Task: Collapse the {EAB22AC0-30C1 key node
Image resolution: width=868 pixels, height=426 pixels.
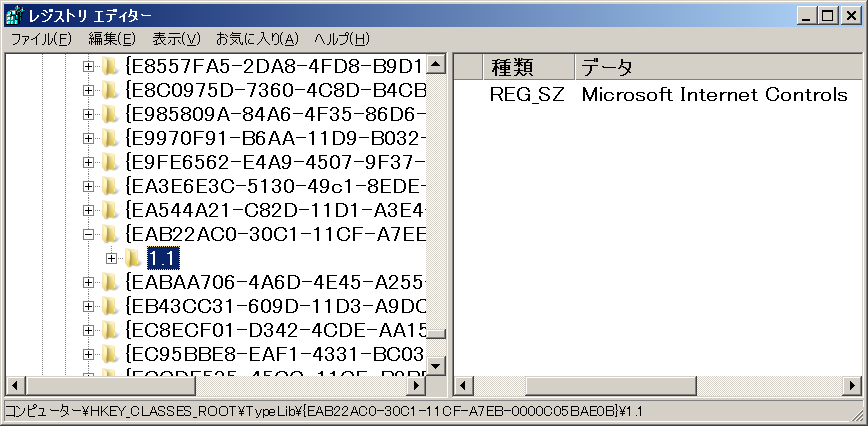Action: click(88, 235)
